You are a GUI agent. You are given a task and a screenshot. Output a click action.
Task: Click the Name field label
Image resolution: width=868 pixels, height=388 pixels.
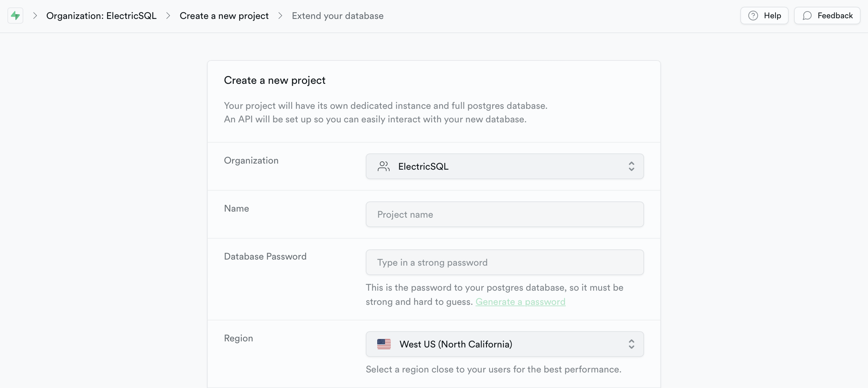[236, 209]
